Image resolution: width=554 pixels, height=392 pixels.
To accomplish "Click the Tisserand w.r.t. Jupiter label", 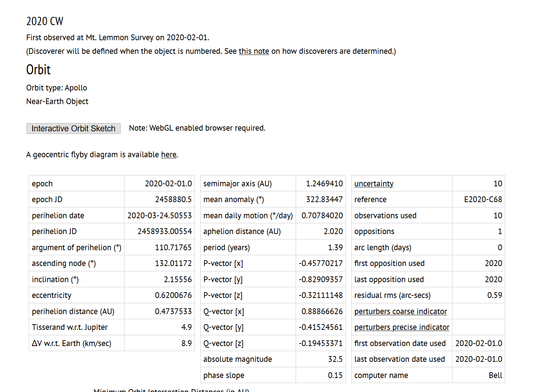I will click(70, 327).
